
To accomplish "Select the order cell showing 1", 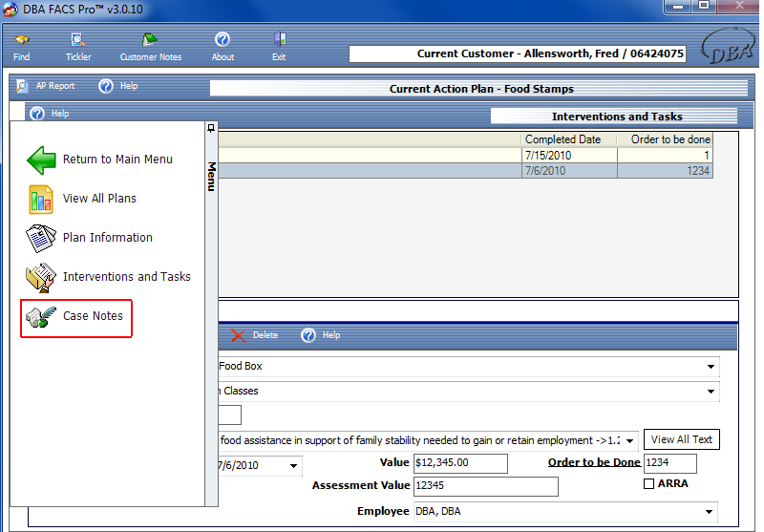I will 665,156.
